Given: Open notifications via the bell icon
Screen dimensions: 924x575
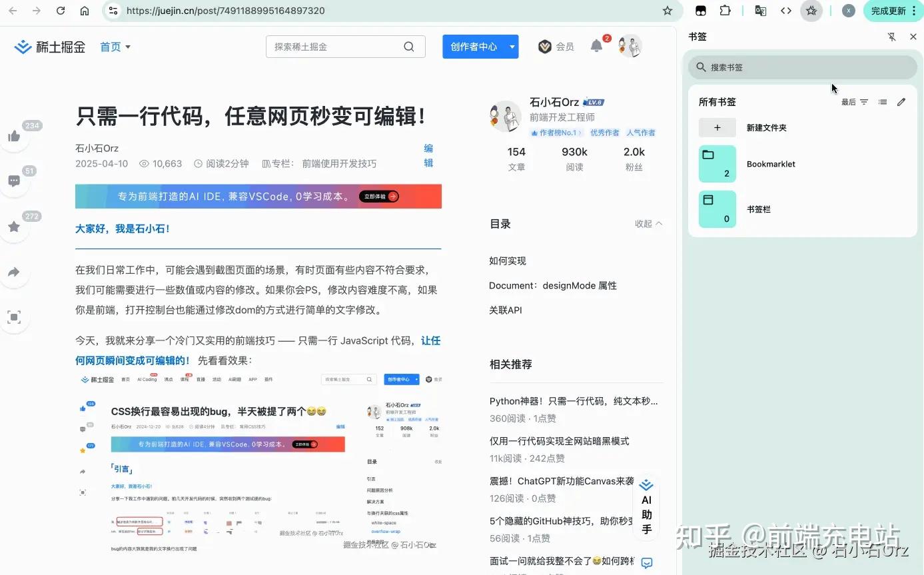Looking at the screenshot, I should point(597,45).
